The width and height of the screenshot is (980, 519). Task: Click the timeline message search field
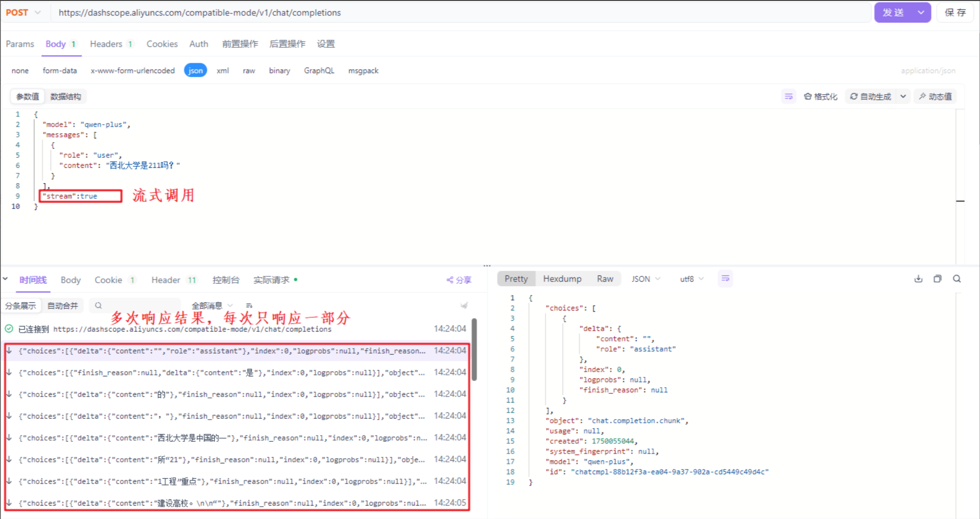point(135,306)
